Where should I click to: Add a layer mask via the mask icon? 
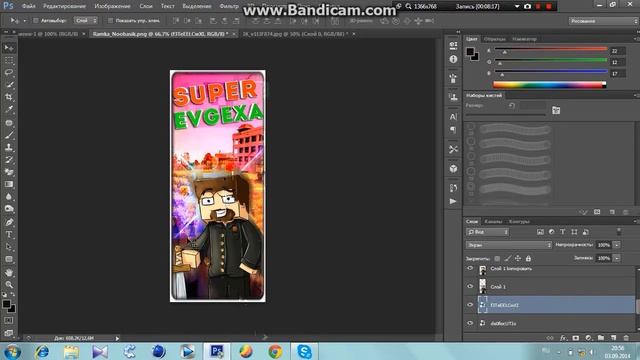pos(576,338)
